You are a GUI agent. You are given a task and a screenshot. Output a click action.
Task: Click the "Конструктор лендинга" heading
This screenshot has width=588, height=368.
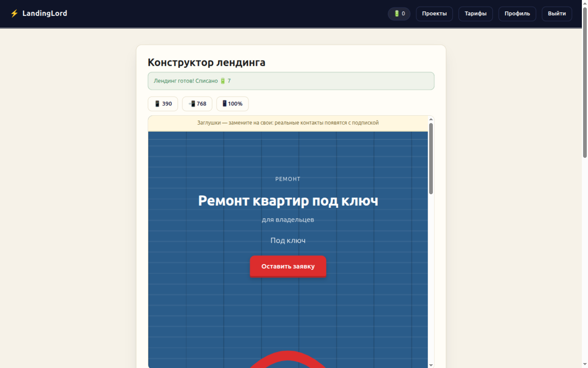pyautogui.click(x=206, y=63)
